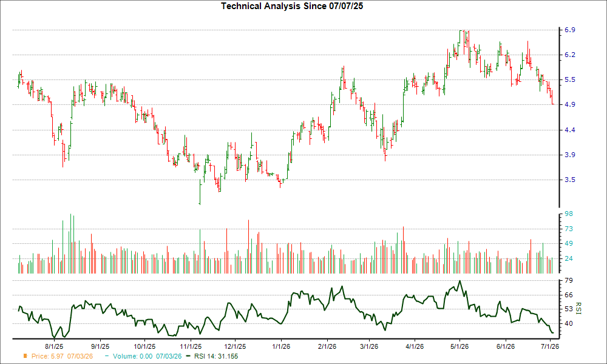Click the teal Volume legend dash marker

click(x=107, y=356)
